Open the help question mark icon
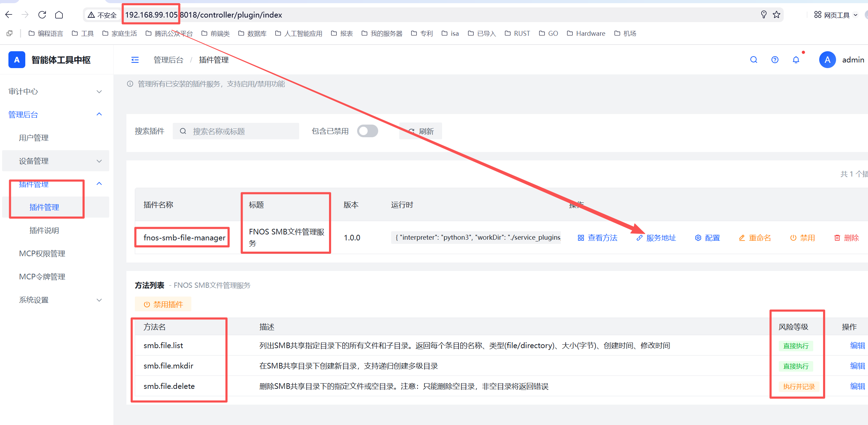Screen dimensions: 868x425 click(775, 60)
